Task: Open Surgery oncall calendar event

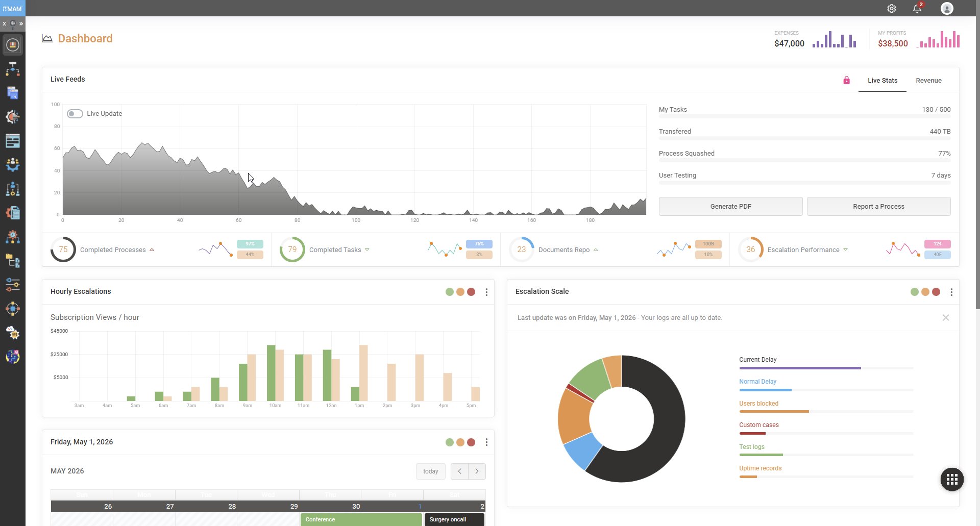Action: [454, 519]
